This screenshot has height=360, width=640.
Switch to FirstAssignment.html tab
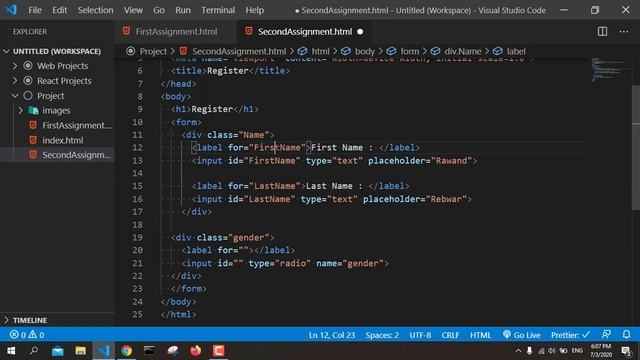[x=176, y=31]
